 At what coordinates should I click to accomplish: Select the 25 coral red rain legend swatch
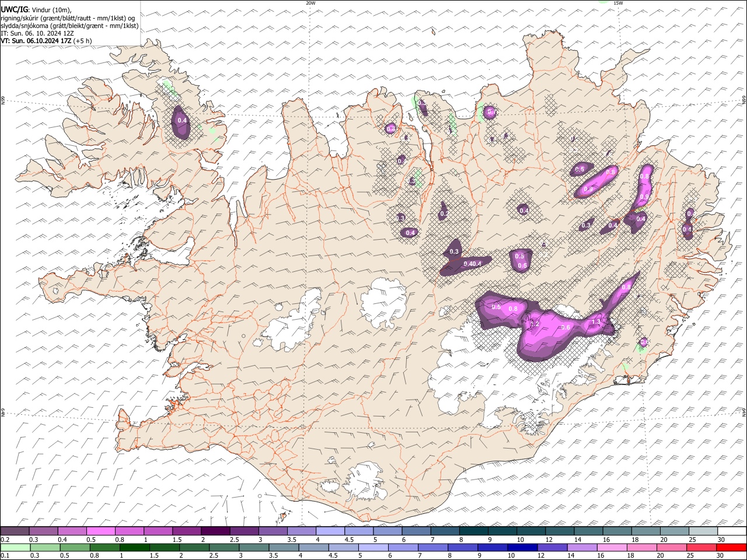tap(701, 547)
